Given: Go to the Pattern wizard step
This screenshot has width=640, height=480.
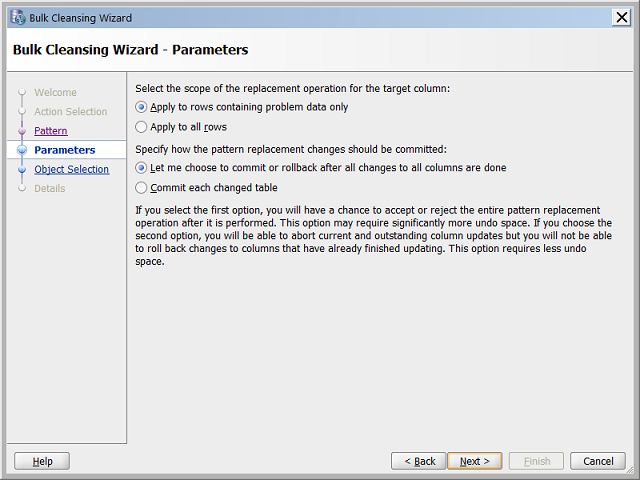Looking at the screenshot, I should [x=51, y=131].
